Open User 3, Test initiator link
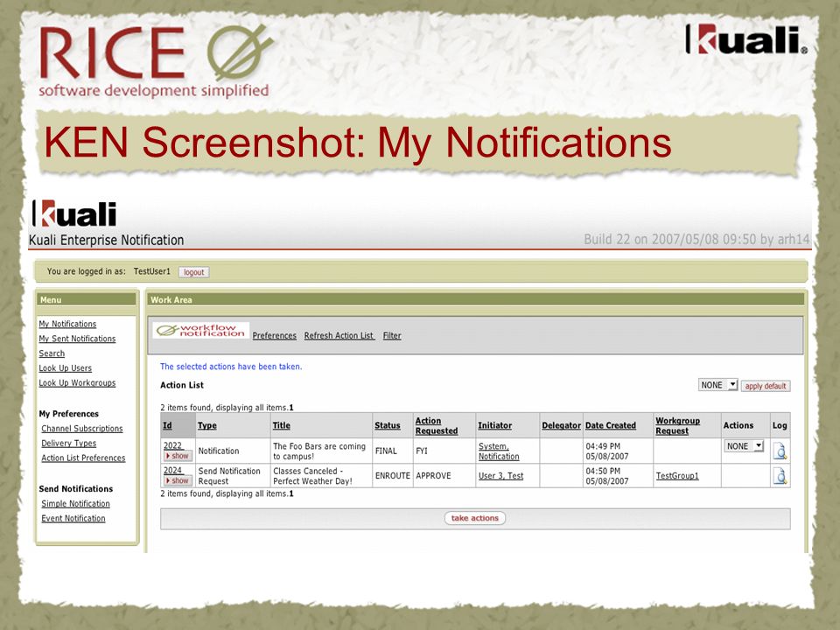Image resolution: width=840 pixels, height=630 pixels. (500, 476)
